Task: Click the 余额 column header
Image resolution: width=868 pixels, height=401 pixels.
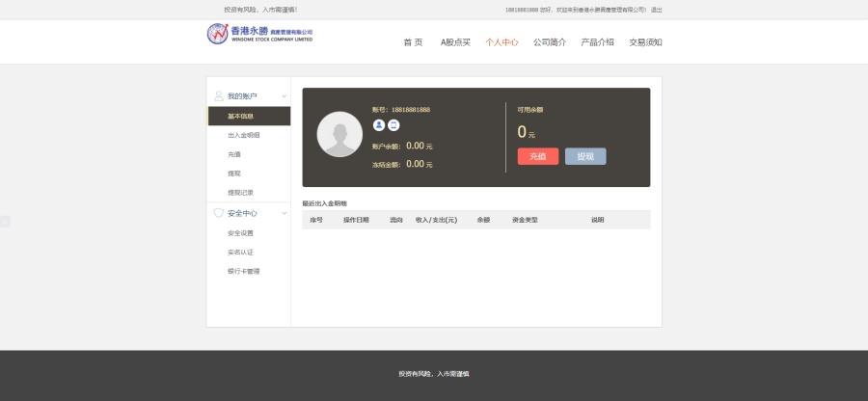Action: (x=483, y=220)
